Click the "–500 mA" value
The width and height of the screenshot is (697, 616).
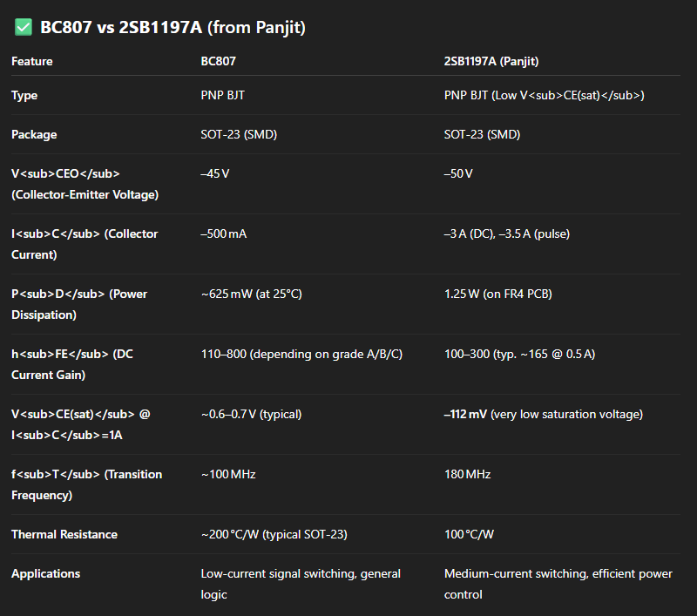(224, 234)
